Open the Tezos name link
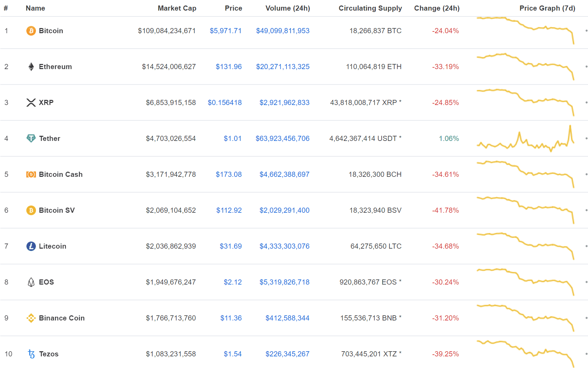 (x=49, y=354)
